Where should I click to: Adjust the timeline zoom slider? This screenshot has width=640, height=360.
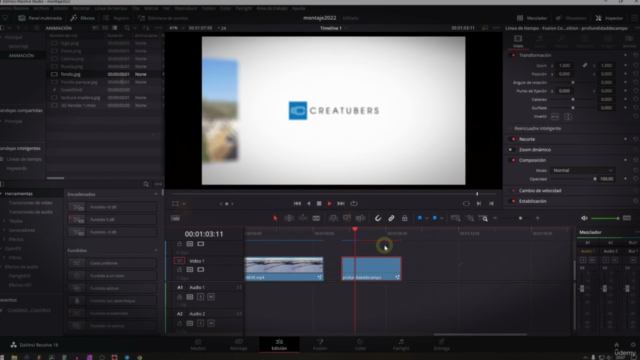pyautogui.click(x=520, y=218)
